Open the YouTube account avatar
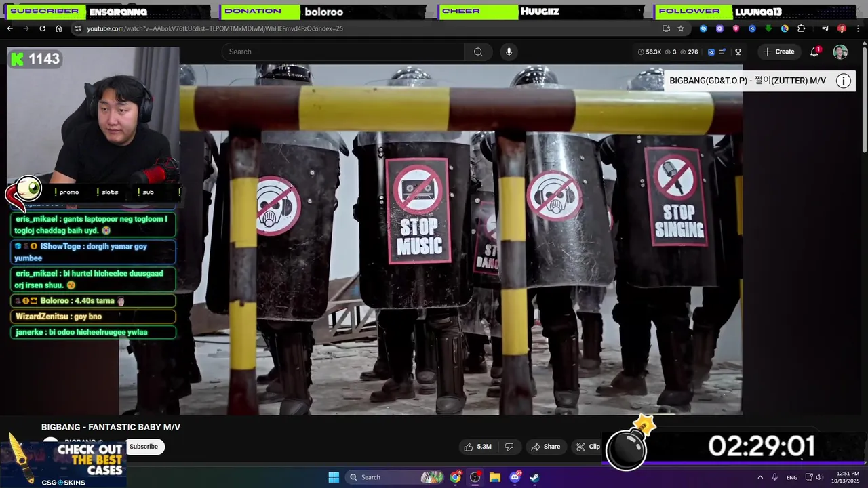Viewport: 868px width, 488px height. pyautogui.click(x=840, y=52)
